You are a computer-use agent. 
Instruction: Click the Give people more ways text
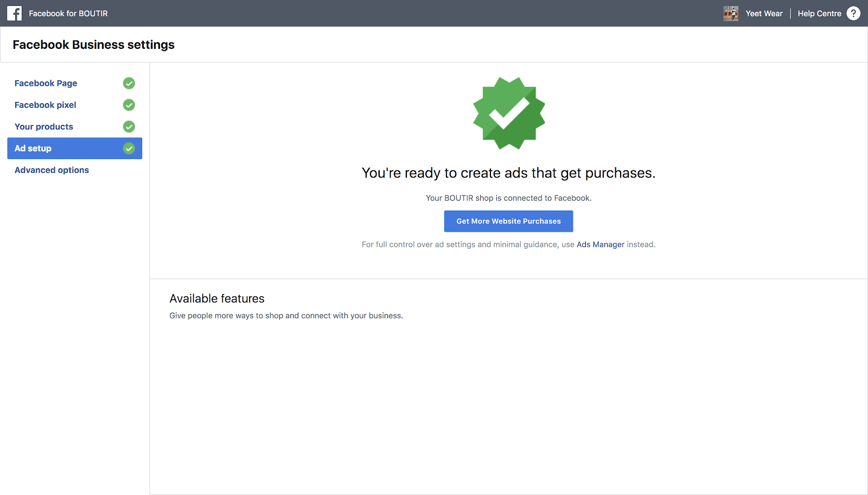click(x=286, y=316)
